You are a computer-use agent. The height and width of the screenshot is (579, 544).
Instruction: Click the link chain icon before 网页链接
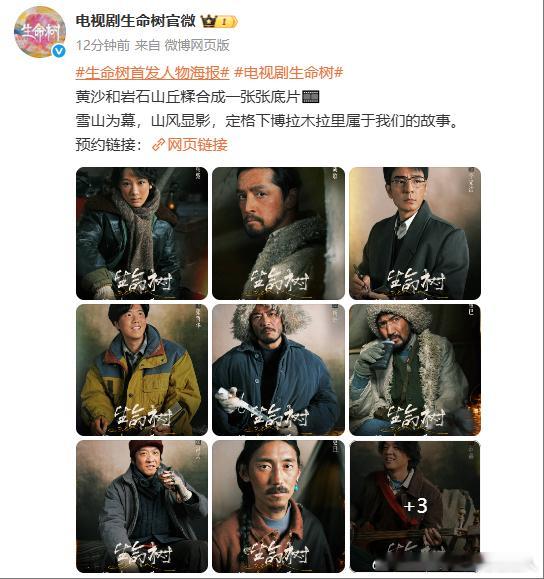pyautogui.click(x=158, y=144)
